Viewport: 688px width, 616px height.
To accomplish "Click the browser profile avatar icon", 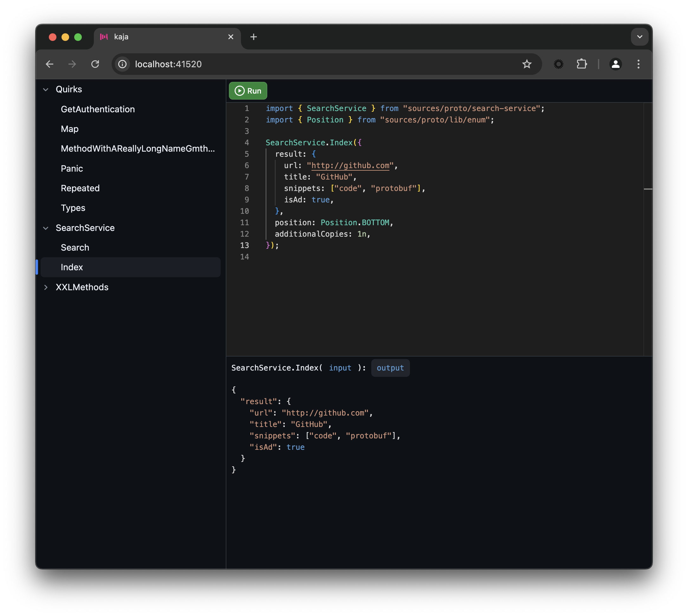I will 616,64.
